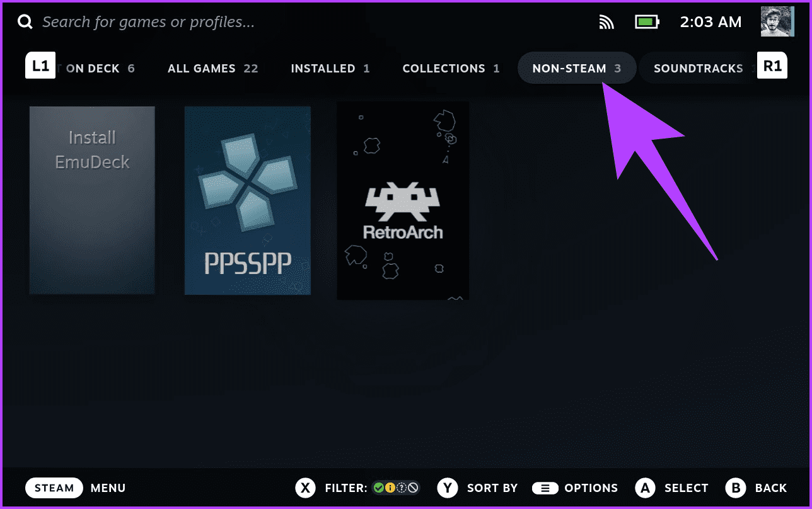
Task: Select the Non-Steam tab
Action: [577, 68]
